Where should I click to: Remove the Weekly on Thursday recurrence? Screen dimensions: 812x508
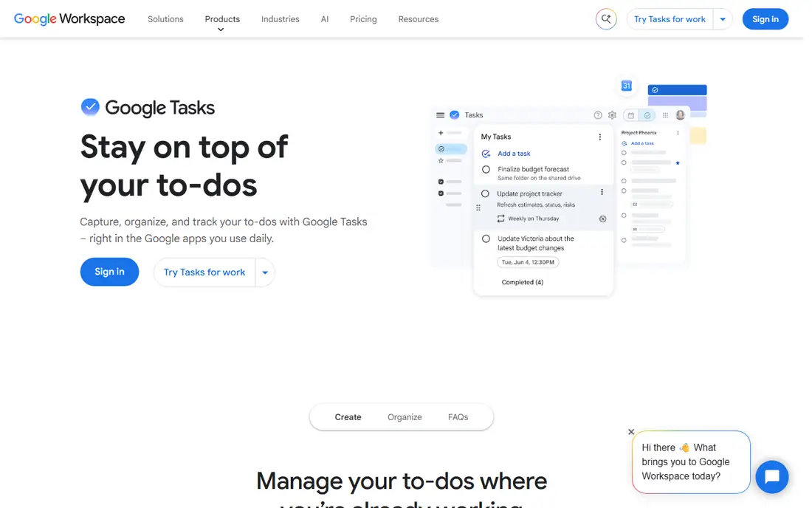pyautogui.click(x=603, y=219)
